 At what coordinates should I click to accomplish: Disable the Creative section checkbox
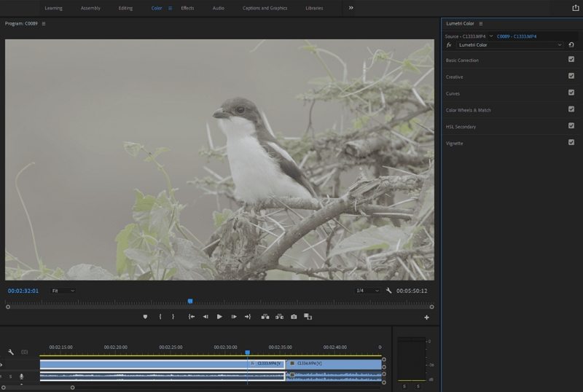(571, 76)
